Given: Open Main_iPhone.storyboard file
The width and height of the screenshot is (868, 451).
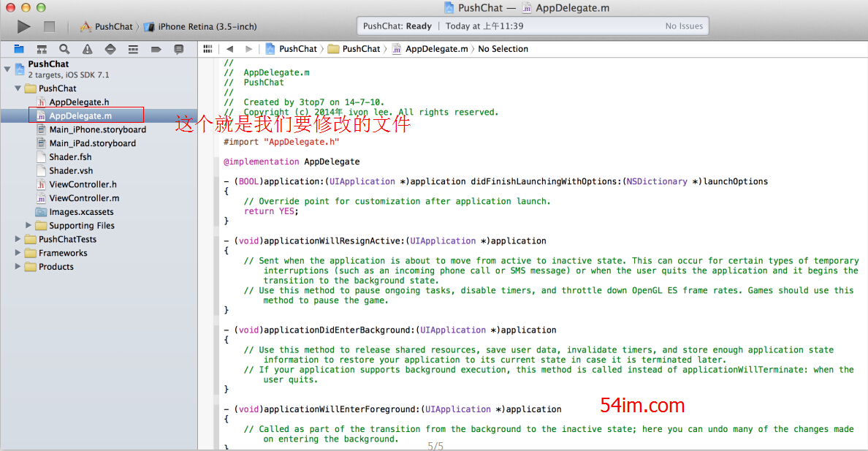Looking at the screenshot, I should click(97, 129).
